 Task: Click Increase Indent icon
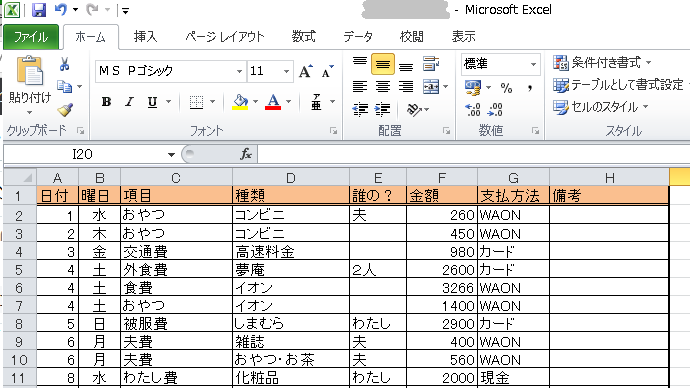383,109
